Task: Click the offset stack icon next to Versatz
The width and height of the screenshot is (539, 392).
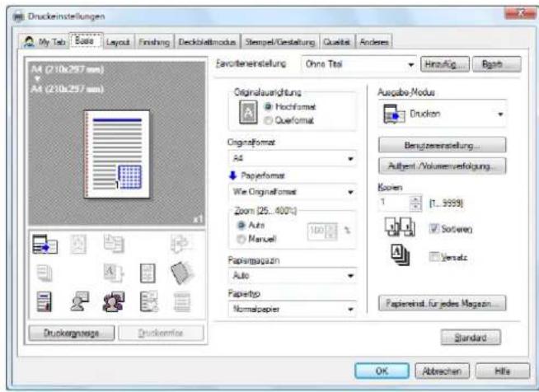Action: pos(400,254)
